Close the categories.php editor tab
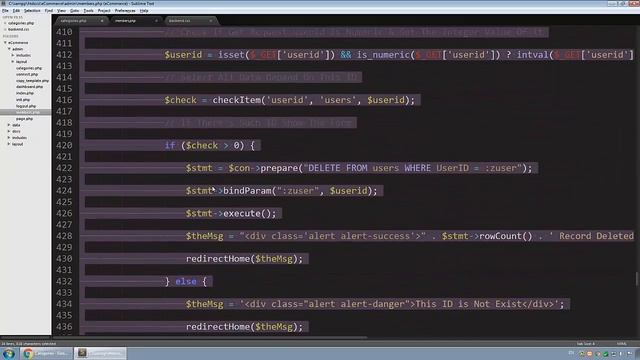The width and height of the screenshot is (640, 360). (102, 20)
